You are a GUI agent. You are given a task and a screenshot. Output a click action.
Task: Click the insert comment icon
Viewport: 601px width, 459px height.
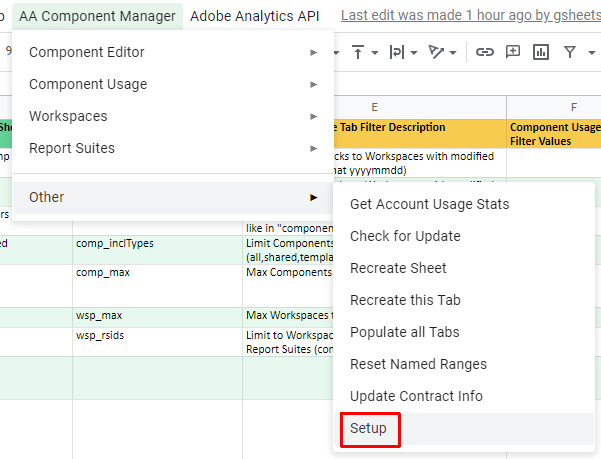coord(513,52)
